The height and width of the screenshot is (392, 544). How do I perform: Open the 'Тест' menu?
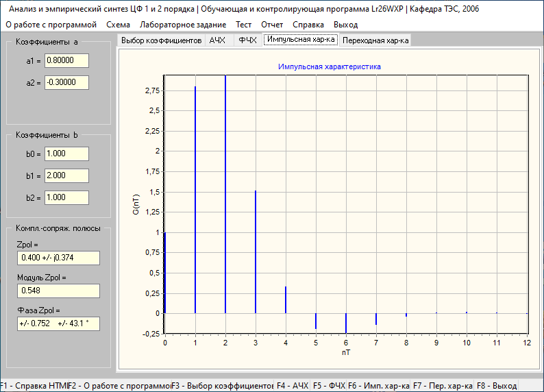(243, 25)
